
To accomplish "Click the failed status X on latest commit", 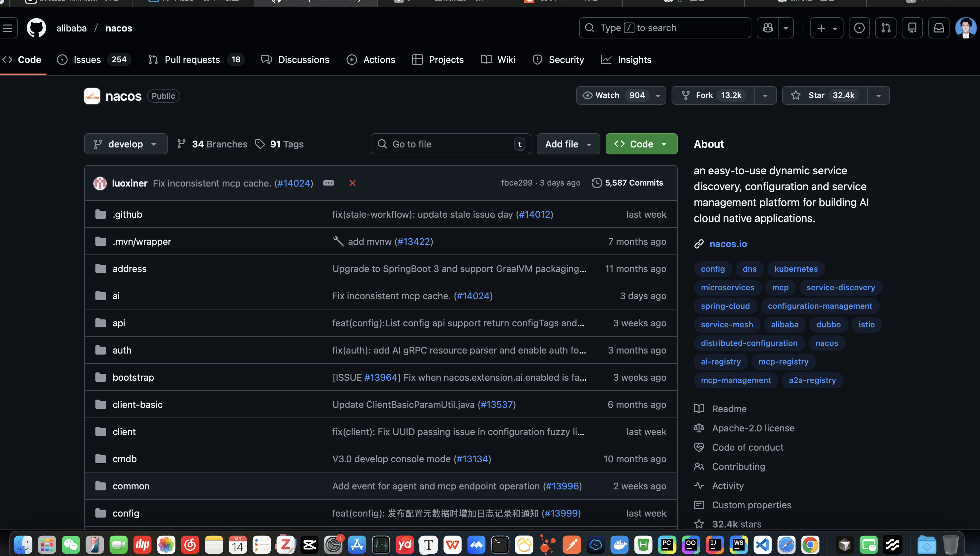I will (353, 183).
